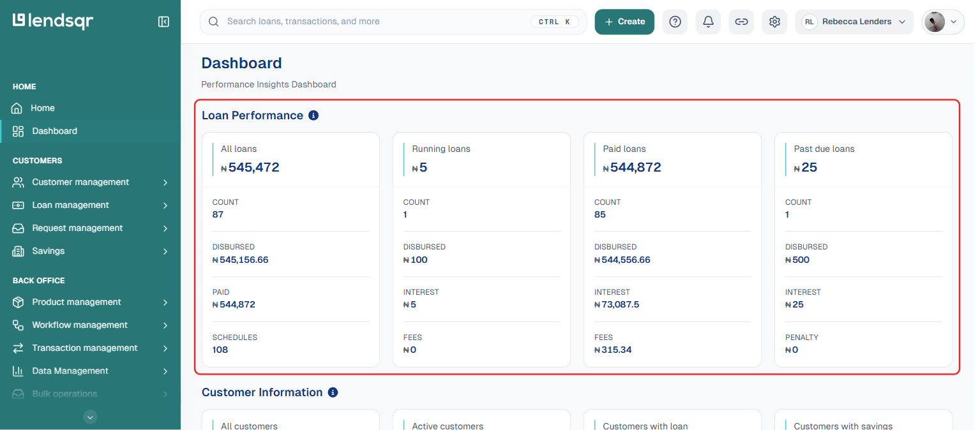The height and width of the screenshot is (430, 980).
Task: Click the schedules value 108
Action: pos(220,350)
